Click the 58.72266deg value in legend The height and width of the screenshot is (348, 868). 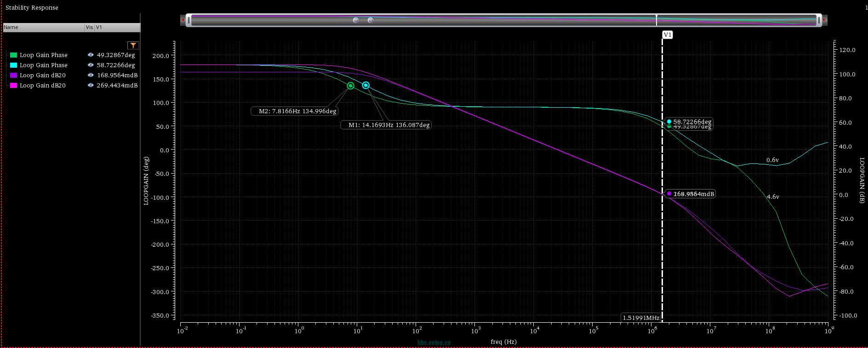[116, 65]
